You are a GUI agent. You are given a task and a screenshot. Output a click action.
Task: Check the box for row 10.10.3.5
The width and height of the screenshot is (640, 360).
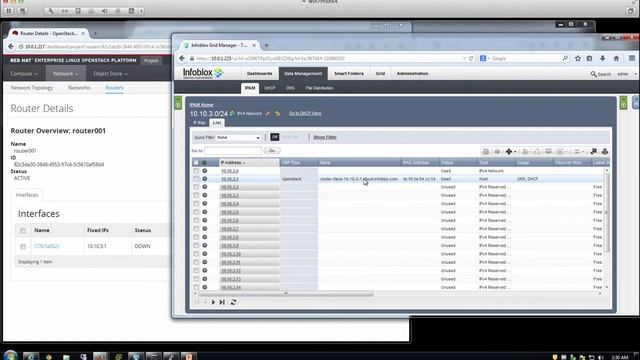tap(196, 212)
